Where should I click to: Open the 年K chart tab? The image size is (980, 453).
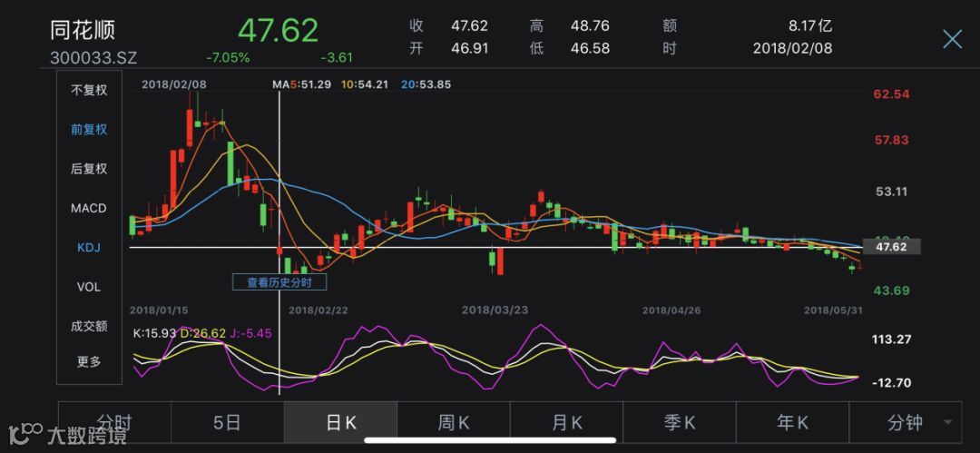click(793, 423)
